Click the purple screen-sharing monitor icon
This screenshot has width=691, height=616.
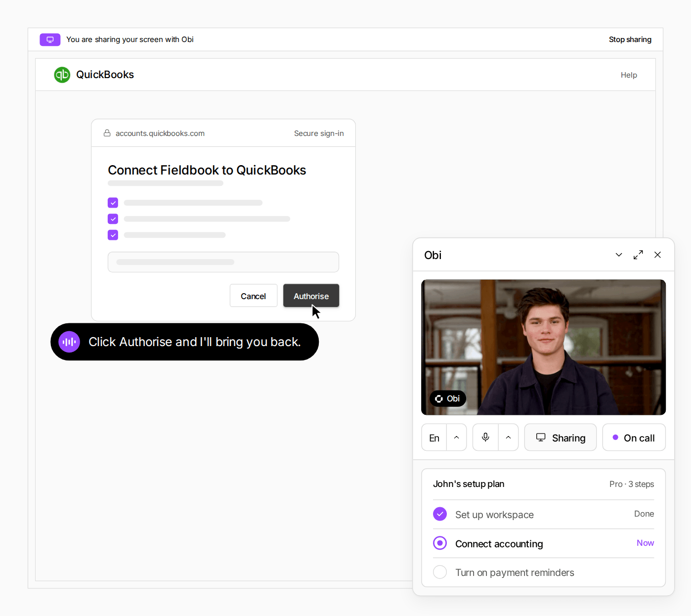point(50,40)
